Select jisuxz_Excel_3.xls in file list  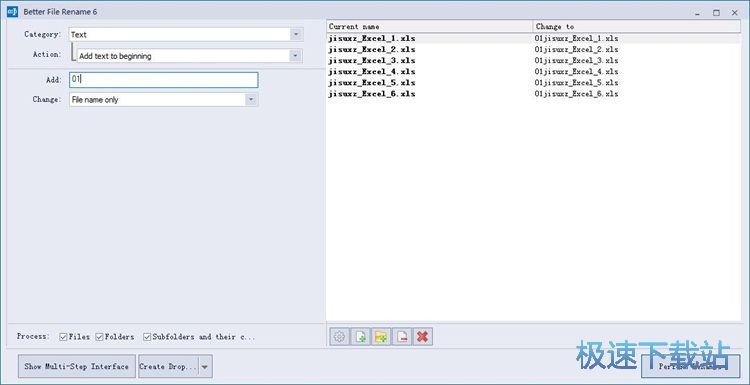coord(372,61)
